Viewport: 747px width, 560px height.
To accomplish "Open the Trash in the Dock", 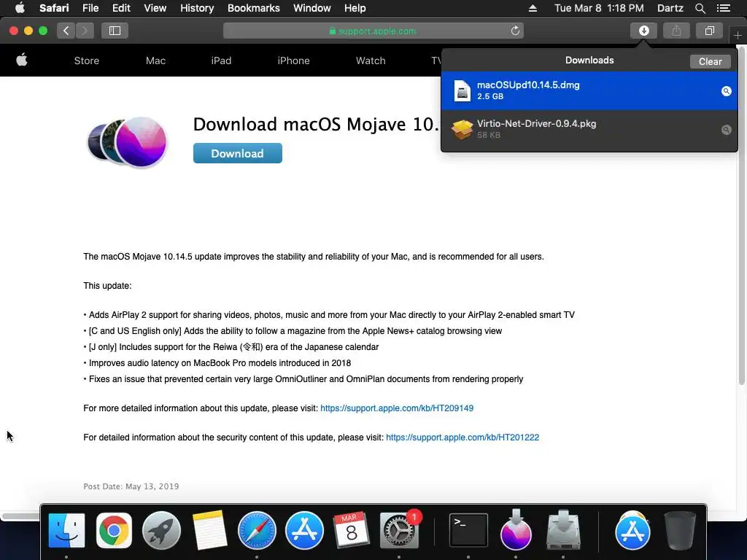I will [680, 530].
